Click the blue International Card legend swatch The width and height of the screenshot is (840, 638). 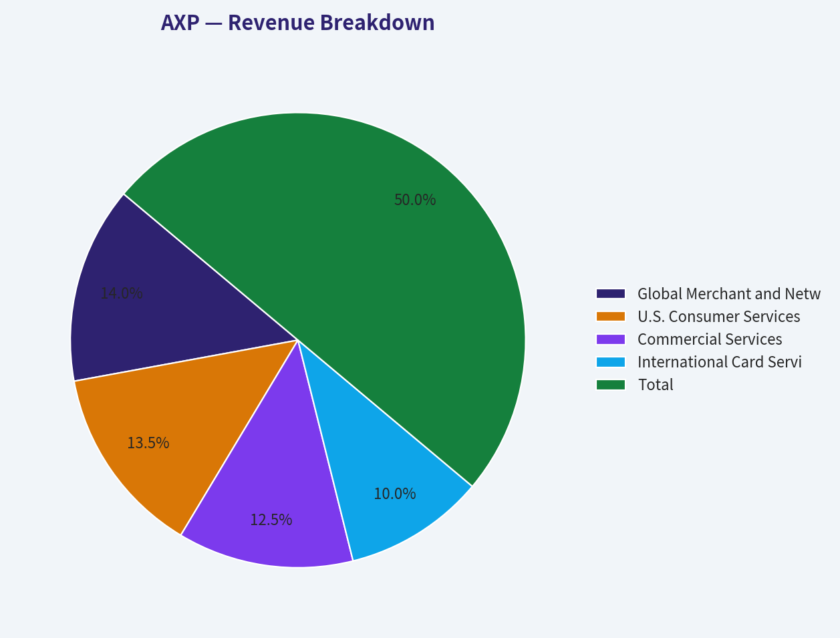[611, 361]
